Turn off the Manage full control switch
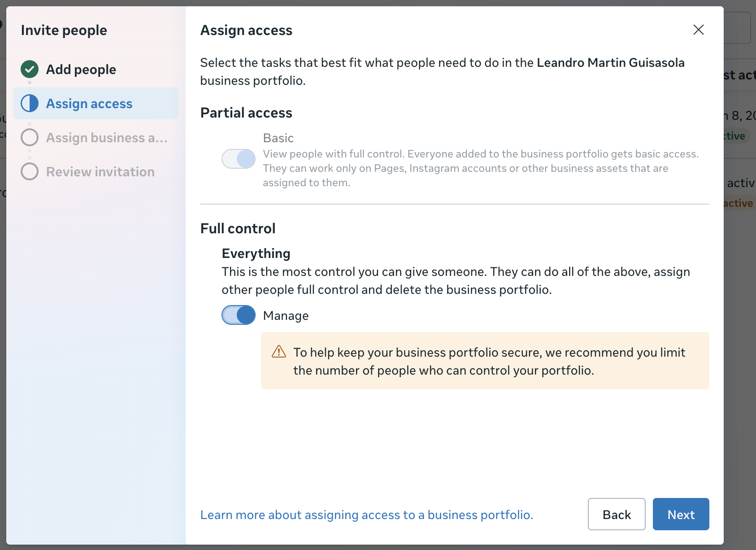756x550 pixels. click(x=239, y=315)
